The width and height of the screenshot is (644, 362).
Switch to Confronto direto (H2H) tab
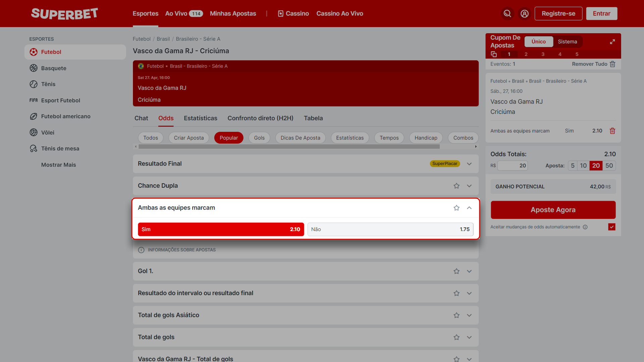[260, 118]
